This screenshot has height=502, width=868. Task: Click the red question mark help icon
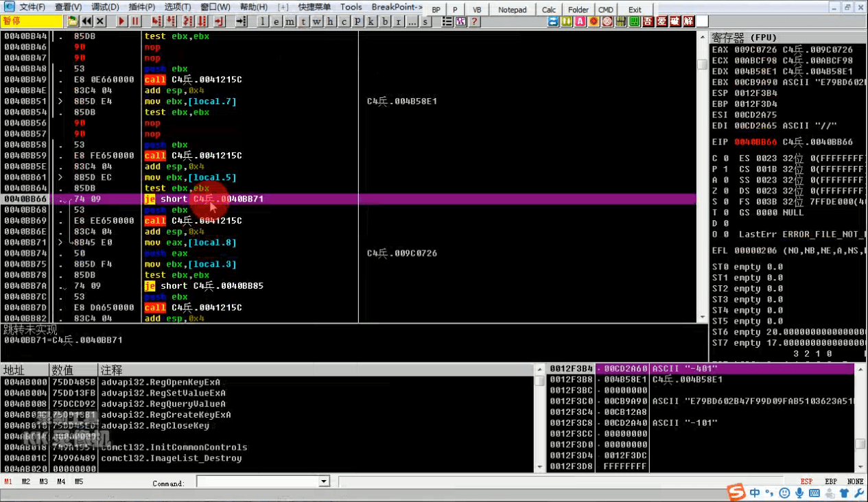(473, 21)
